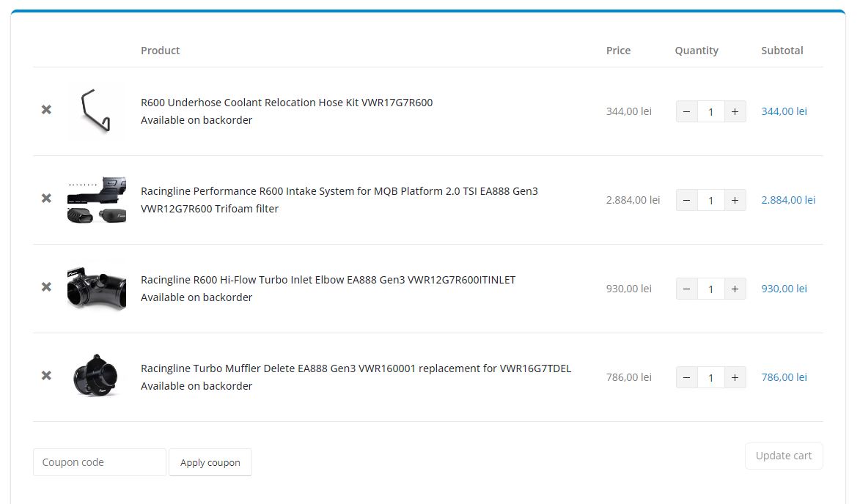Open Racingline Performance R600 Intake System link

pos(339,200)
